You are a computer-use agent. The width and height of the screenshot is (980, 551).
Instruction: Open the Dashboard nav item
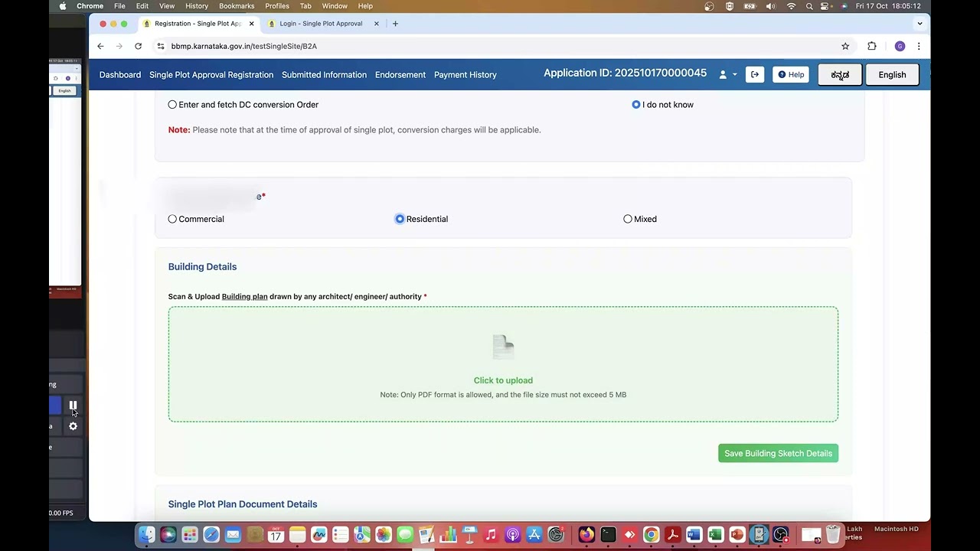pos(120,75)
